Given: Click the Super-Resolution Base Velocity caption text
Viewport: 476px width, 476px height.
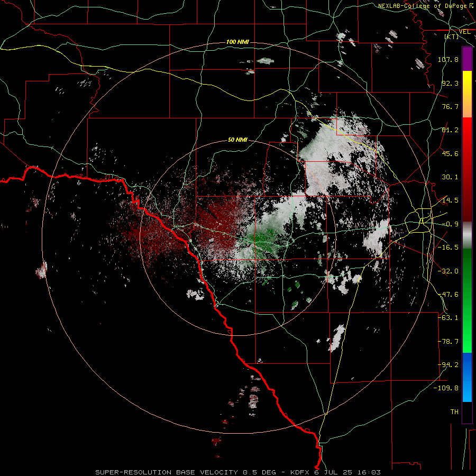Looking at the screenshot, I should pos(237,472).
